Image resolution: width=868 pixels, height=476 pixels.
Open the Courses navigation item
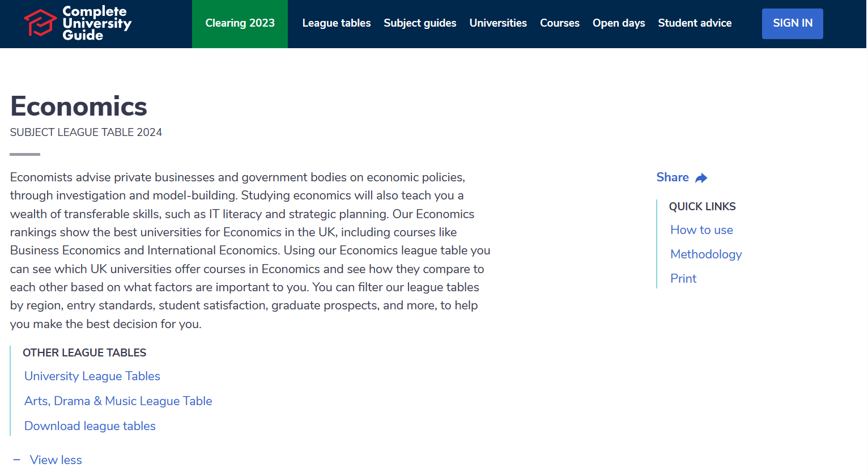(559, 23)
